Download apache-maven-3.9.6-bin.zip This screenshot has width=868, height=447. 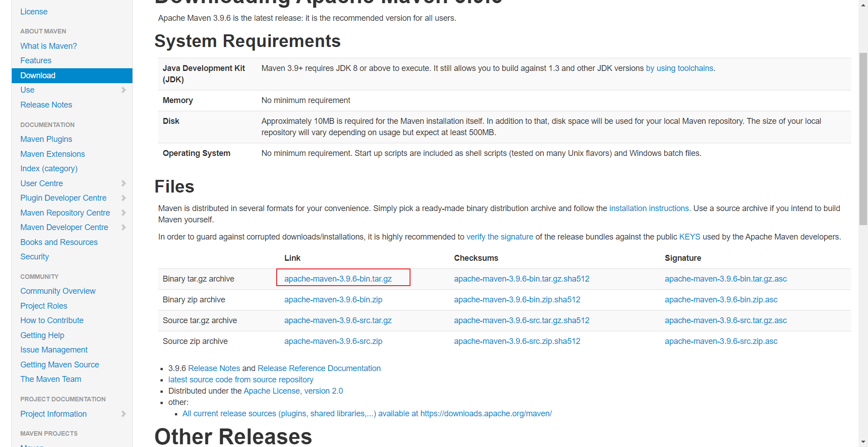tap(333, 300)
